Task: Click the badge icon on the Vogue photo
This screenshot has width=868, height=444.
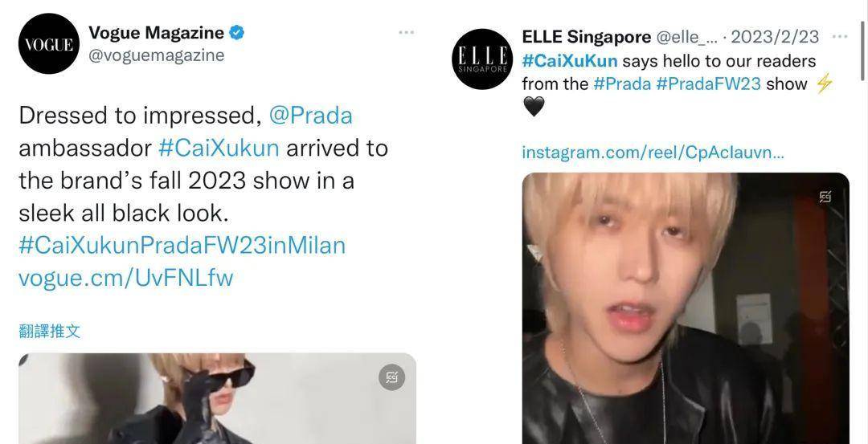Action: pos(392,377)
